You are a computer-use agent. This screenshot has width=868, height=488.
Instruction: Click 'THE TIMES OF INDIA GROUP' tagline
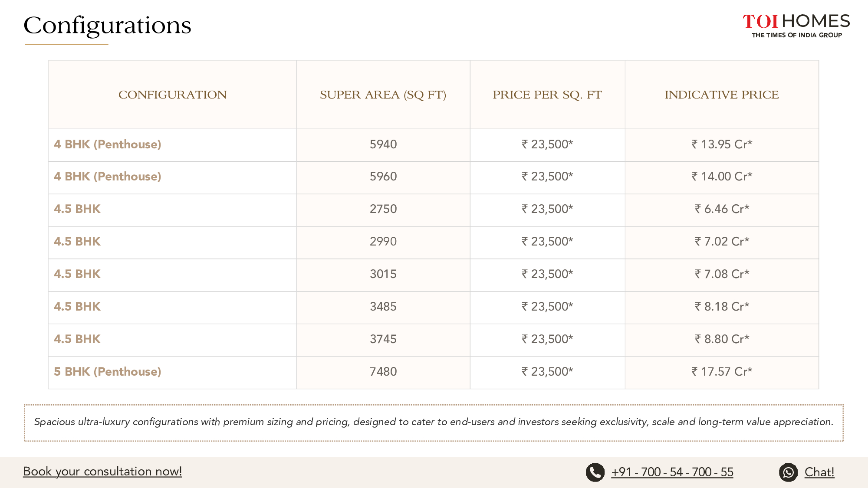point(797,35)
